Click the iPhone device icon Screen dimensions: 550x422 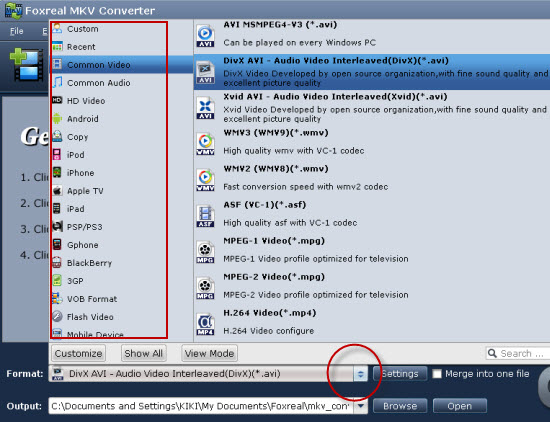(x=57, y=172)
